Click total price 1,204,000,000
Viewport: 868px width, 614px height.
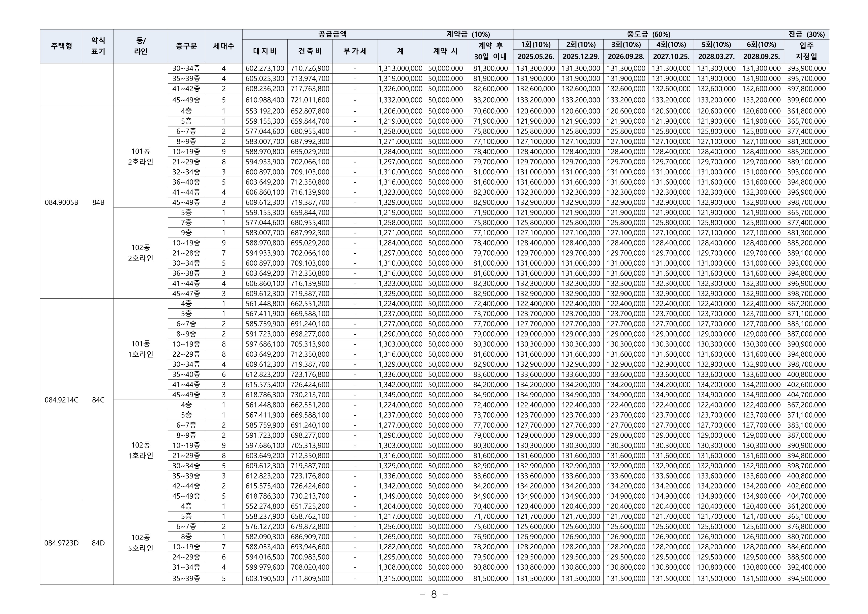pyautogui.click(x=400, y=506)
